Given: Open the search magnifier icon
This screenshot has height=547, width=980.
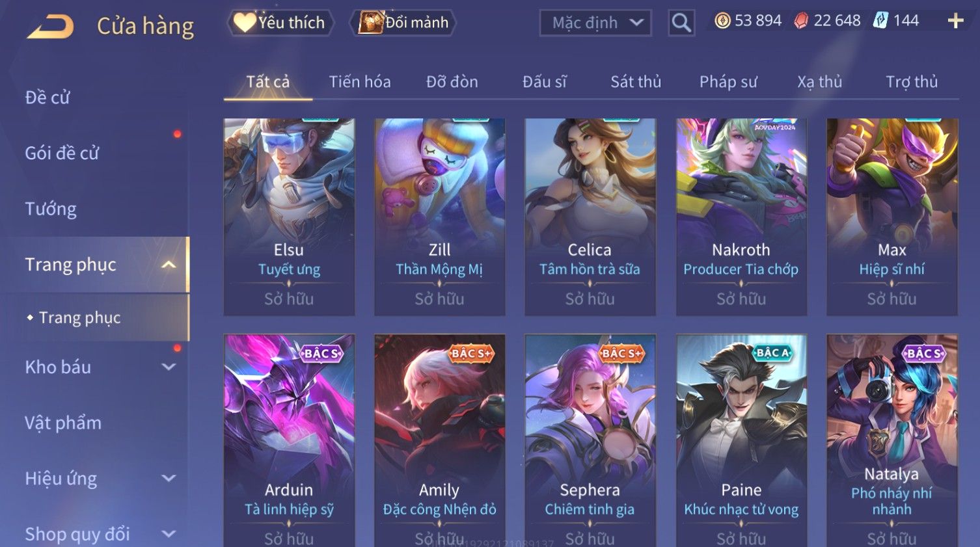Looking at the screenshot, I should [x=681, y=23].
